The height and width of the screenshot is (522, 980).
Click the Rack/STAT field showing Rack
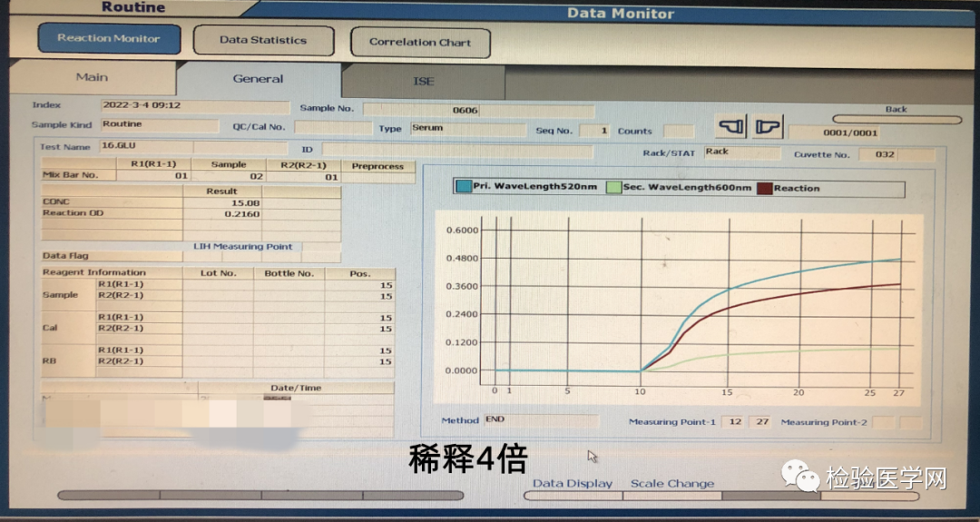pos(740,152)
